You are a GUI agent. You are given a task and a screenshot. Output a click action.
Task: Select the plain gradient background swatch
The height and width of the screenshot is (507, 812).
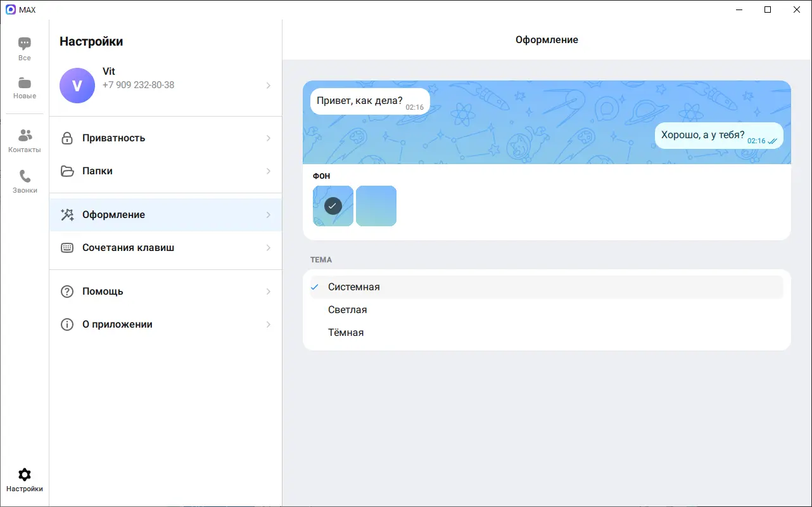pyautogui.click(x=376, y=206)
